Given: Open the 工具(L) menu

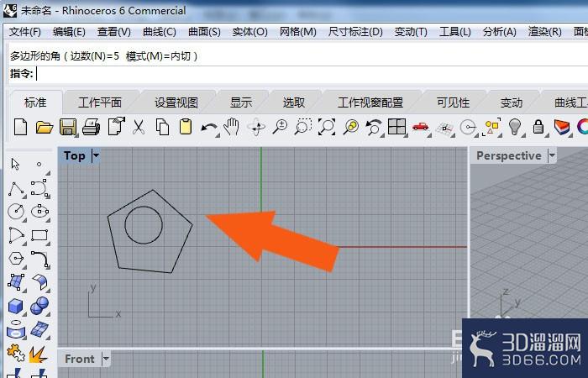Looking at the screenshot, I should [x=455, y=32].
